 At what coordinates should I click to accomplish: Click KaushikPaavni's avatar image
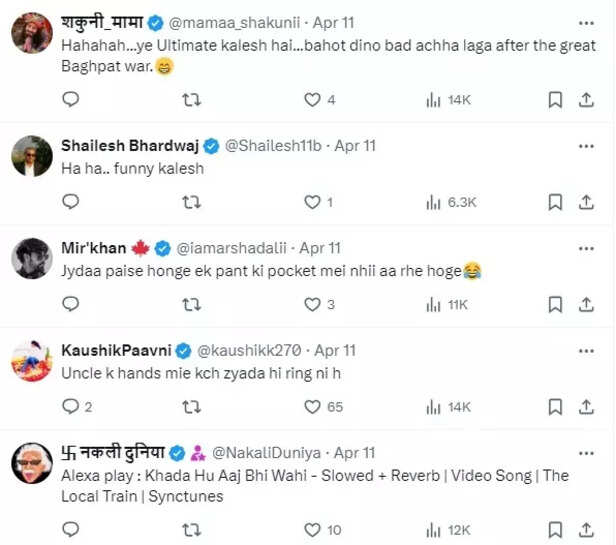click(x=32, y=360)
